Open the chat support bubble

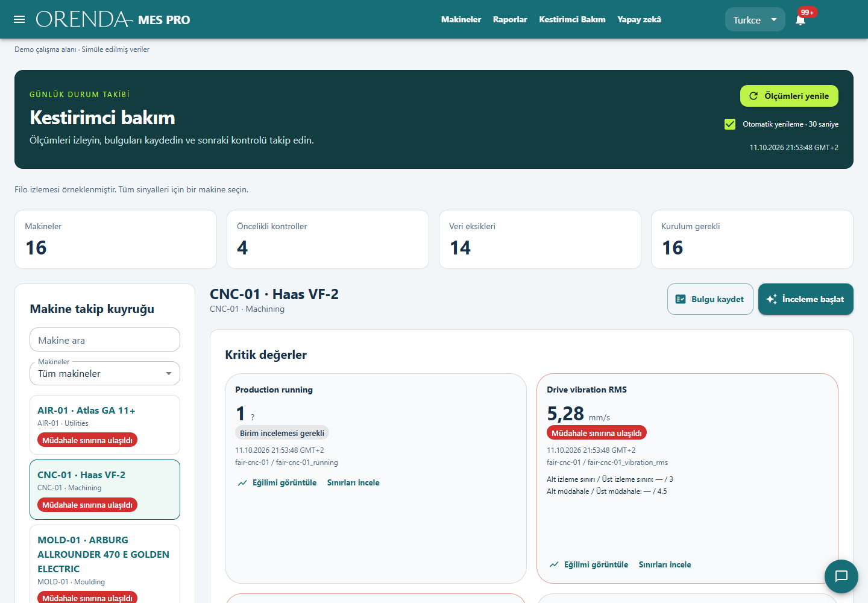coord(841,576)
